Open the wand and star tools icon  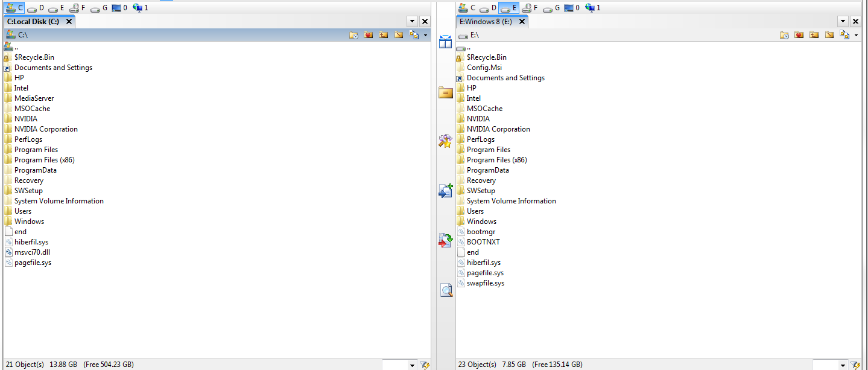[445, 141]
